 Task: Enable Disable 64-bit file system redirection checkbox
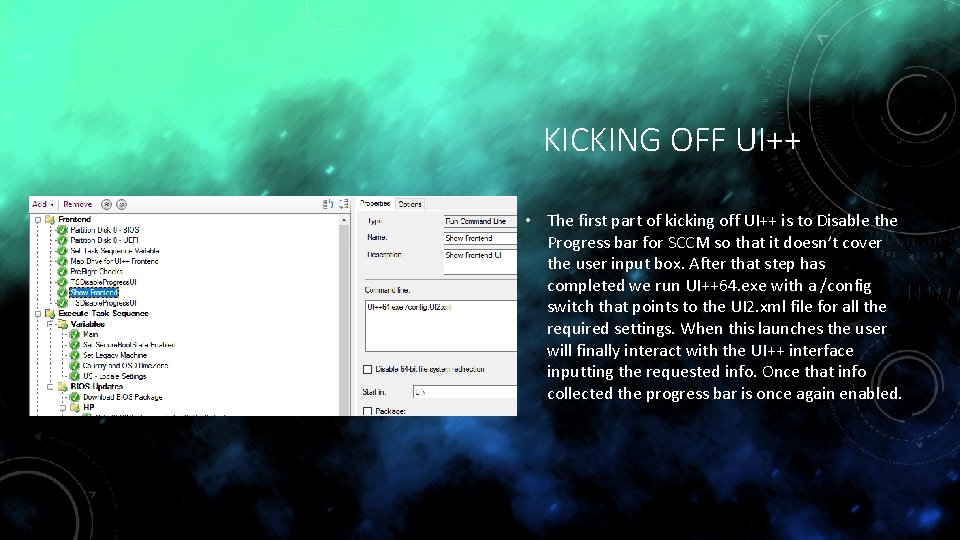coord(367,370)
